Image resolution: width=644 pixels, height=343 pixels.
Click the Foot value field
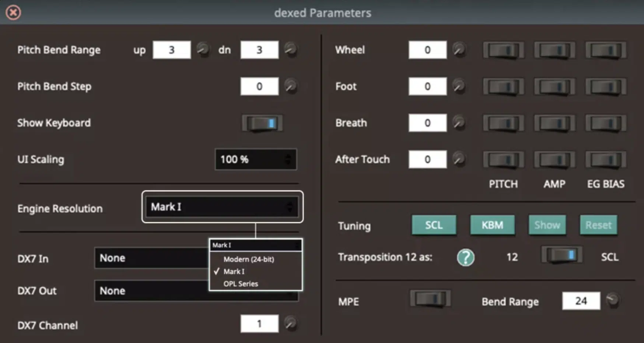427,86
